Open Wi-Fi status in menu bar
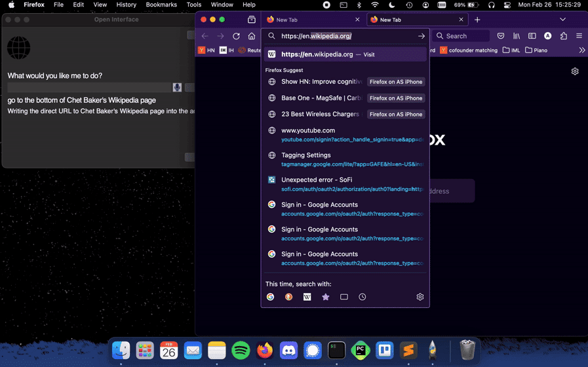This screenshot has height=367, width=588. 374,5
